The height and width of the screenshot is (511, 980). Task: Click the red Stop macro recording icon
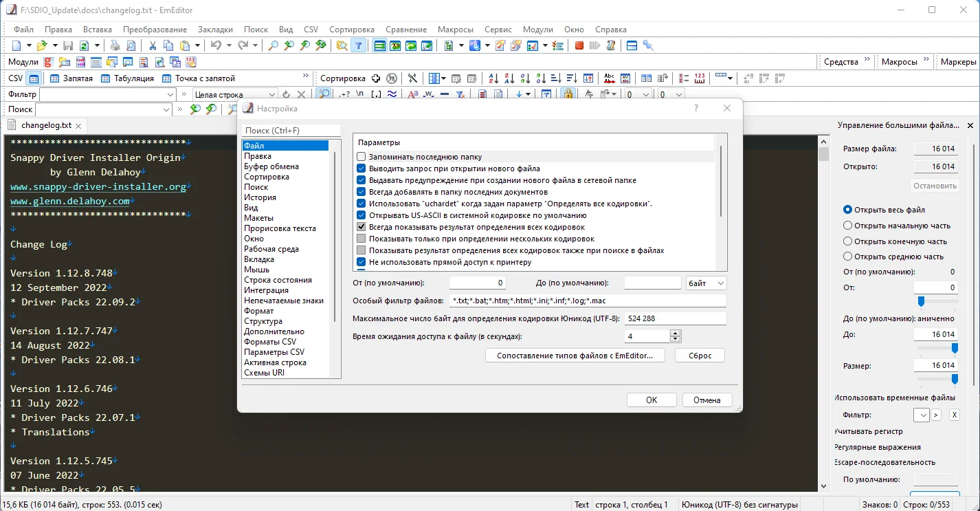click(x=579, y=45)
